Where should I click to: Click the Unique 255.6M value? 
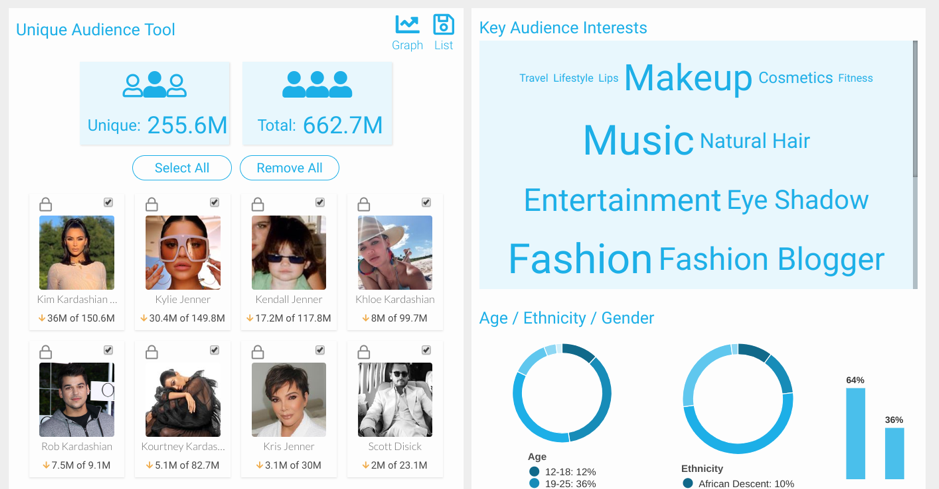(187, 125)
